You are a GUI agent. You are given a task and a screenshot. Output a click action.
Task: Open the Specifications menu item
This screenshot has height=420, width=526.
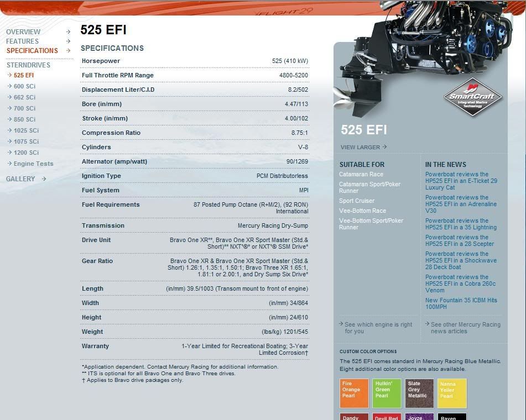32,50
